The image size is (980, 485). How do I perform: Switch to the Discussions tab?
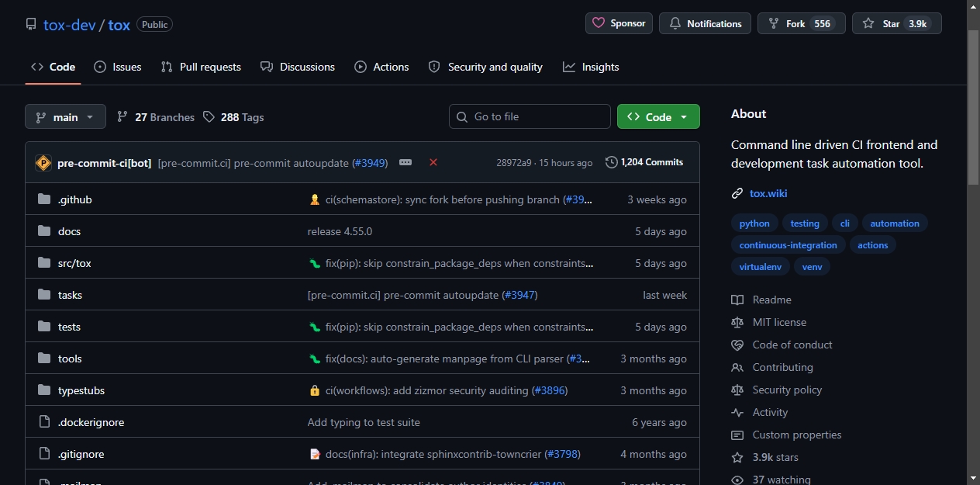[298, 67]
